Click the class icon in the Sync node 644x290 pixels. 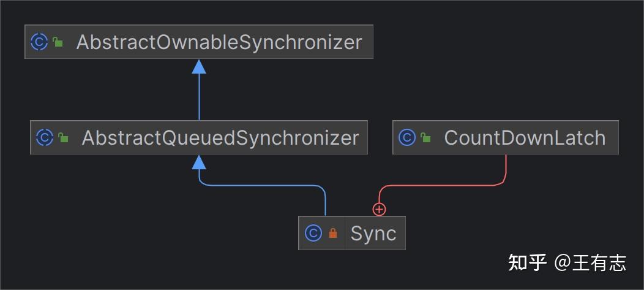[313, 233]
